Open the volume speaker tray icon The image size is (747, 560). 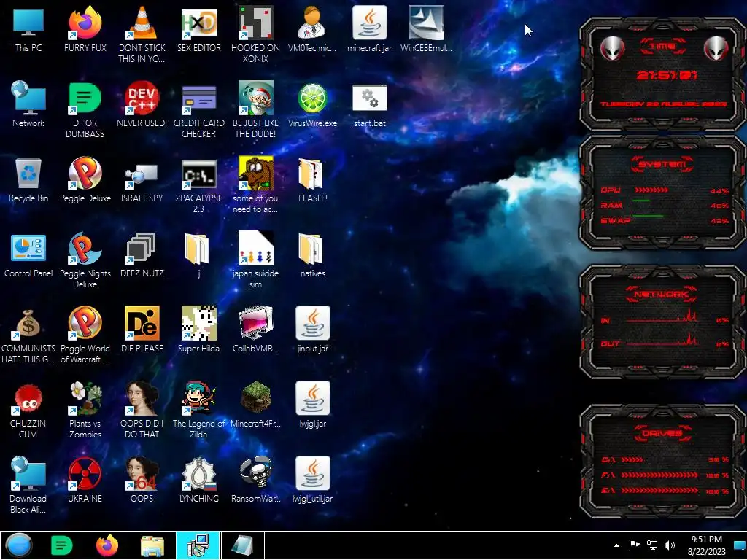670,545
